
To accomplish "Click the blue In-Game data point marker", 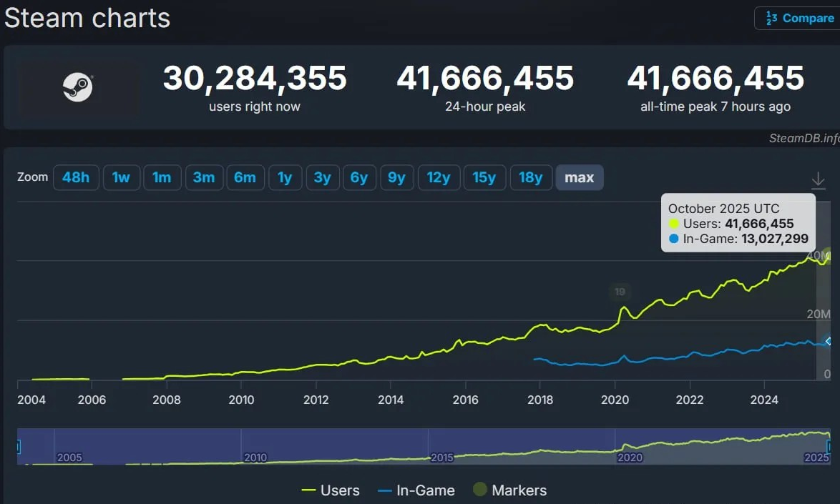I will [828, 342].
